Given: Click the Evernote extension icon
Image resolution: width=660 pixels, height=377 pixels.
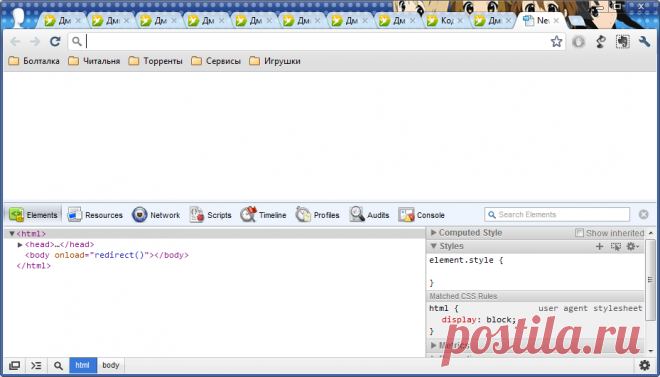Looking at the screenshot, I should 623,41.
